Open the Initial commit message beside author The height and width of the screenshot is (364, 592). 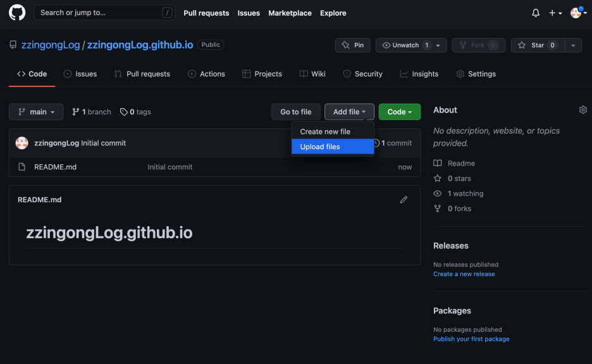[x=104, y=143]
